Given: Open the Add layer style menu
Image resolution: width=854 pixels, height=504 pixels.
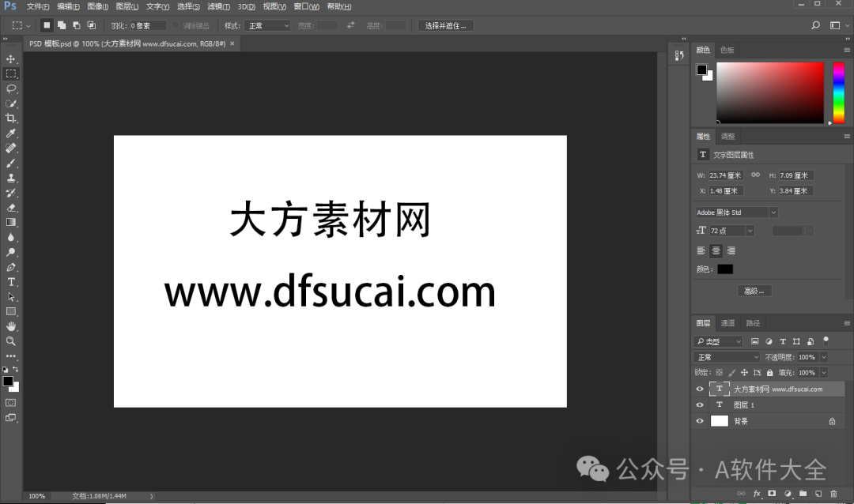Looking at the screenshot, I should (758, 493).
